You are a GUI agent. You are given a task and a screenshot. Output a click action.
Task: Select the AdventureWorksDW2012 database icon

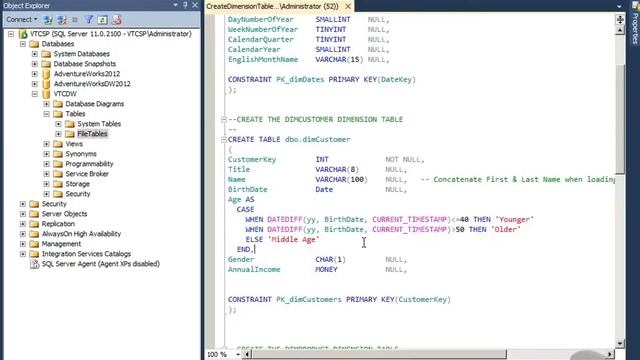point(46,84)
